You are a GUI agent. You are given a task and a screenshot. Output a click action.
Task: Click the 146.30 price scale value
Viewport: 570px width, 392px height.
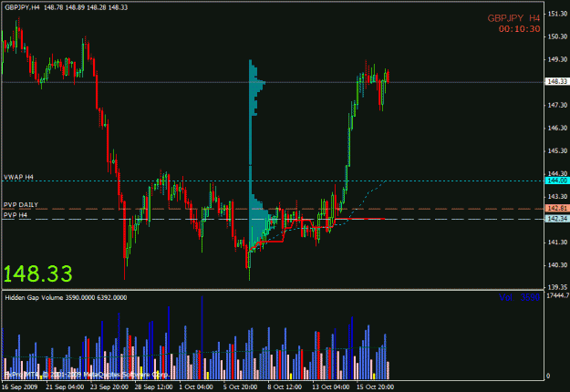(557, 128)
